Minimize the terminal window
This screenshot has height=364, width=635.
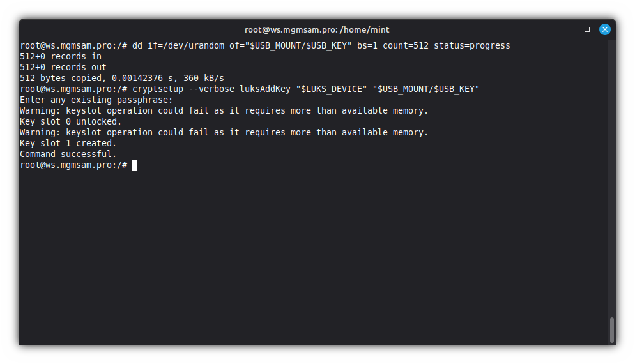tap(569, 29)
